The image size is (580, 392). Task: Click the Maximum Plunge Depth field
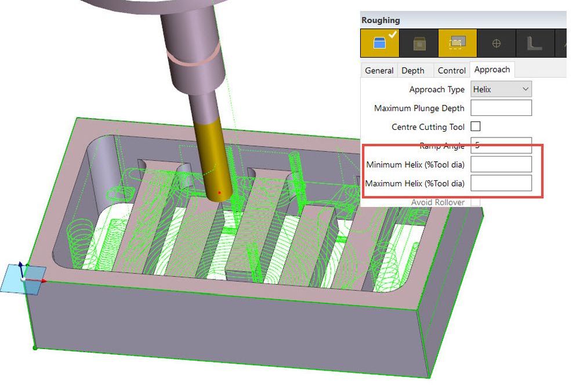pyautogui.click(x=501, y=108)
